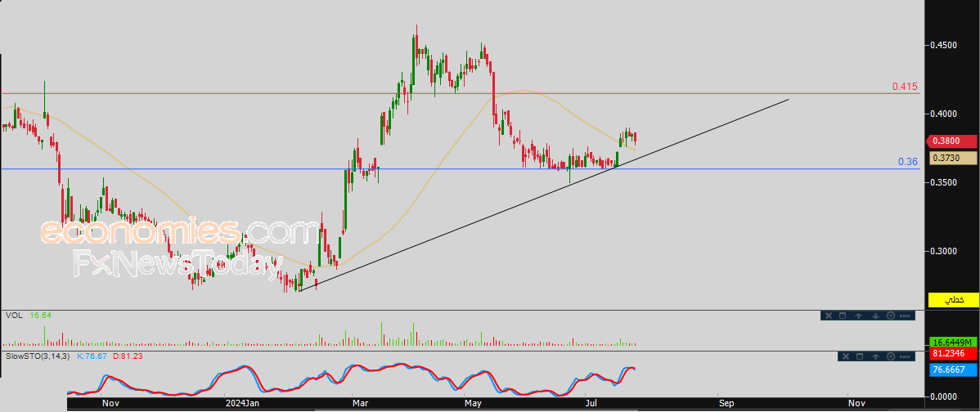Move the SlowSTO pane up
The image size is (980, 412).
875,356
